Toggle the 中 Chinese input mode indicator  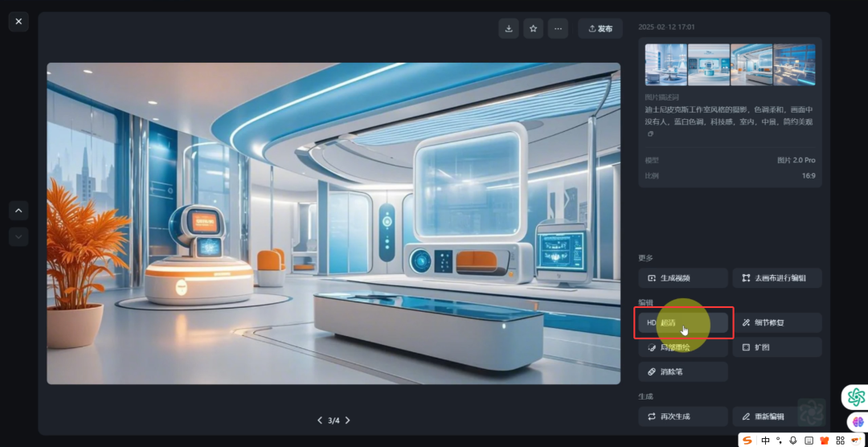pos(766,441)
